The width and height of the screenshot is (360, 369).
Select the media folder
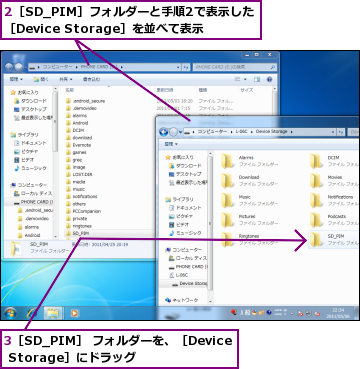pos(76,182)
